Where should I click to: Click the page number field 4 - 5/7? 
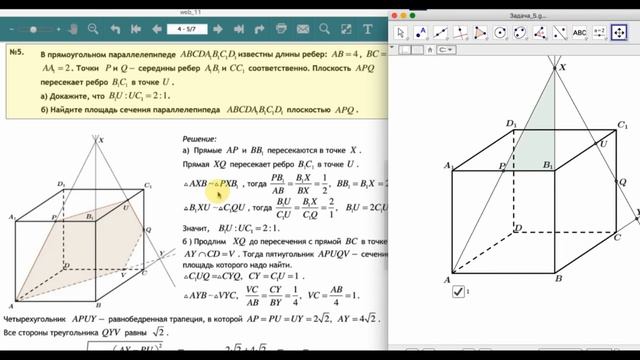187,29
